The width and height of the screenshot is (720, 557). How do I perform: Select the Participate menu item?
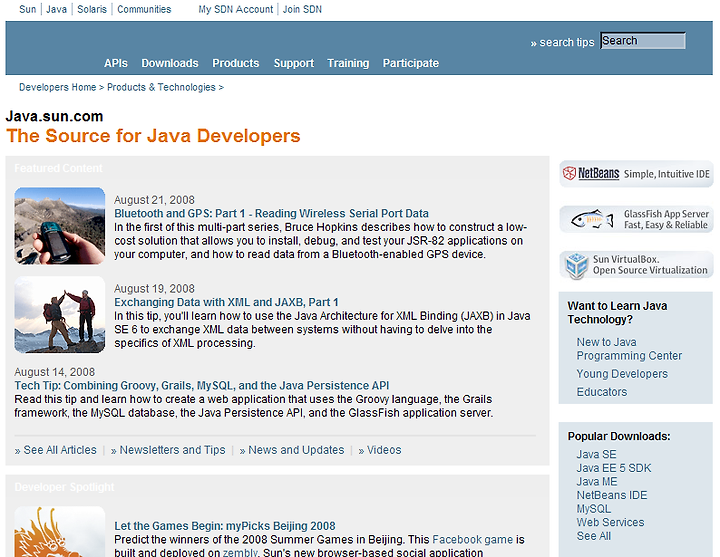pyautogui.click(x=411, y=63)
